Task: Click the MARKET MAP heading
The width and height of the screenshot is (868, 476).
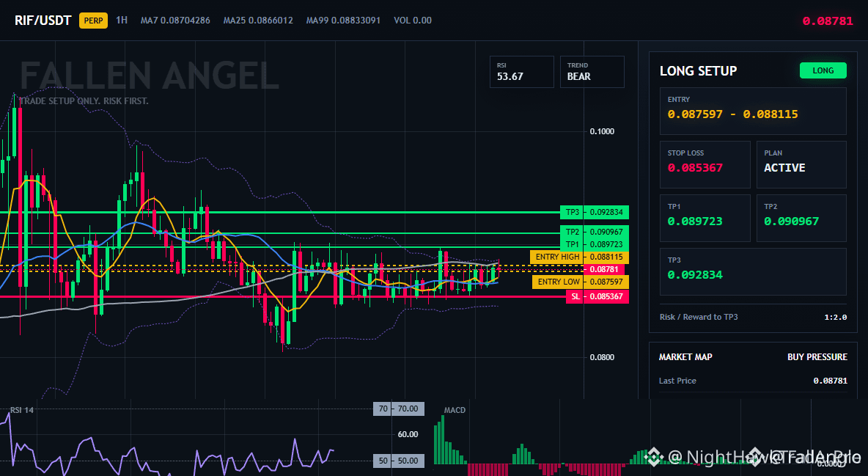Action: (685, 357)
